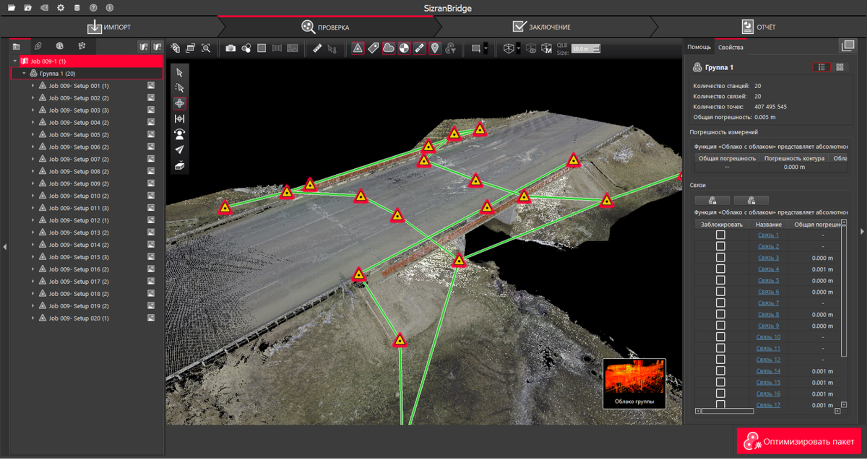Expand Job 009- Setup 004 node
This screenshot has width=868, height=459.
pyautogui.click(x=33, y=122)
